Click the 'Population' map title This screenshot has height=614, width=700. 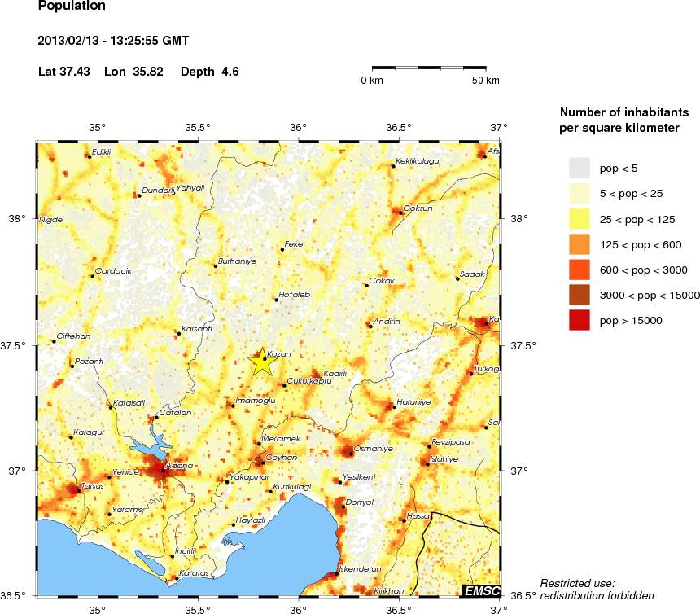[x=72, y=7]
